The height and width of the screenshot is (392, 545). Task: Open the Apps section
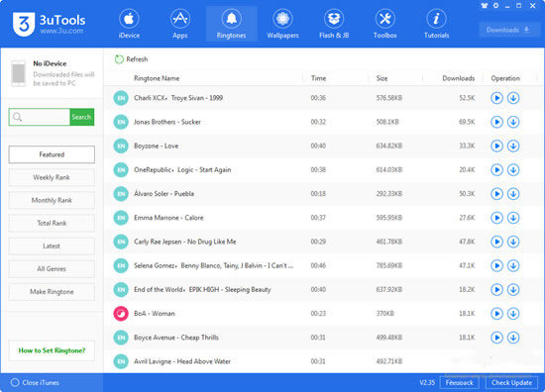click(180, 25)
